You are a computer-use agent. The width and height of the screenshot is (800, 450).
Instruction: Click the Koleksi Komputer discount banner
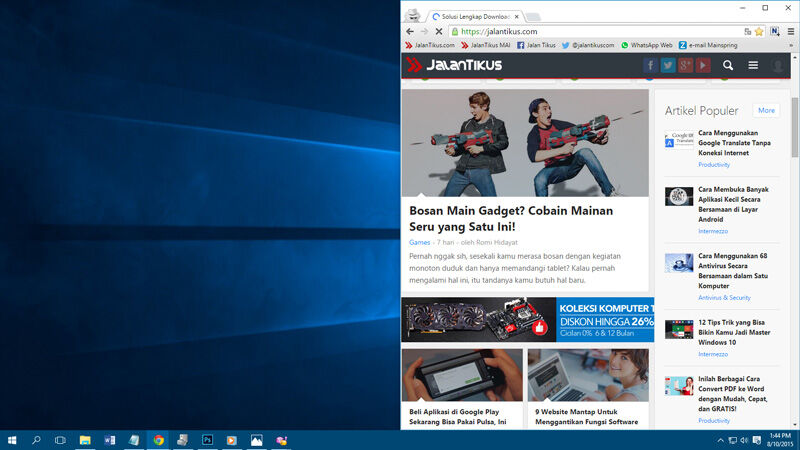(x=528, y=320)
